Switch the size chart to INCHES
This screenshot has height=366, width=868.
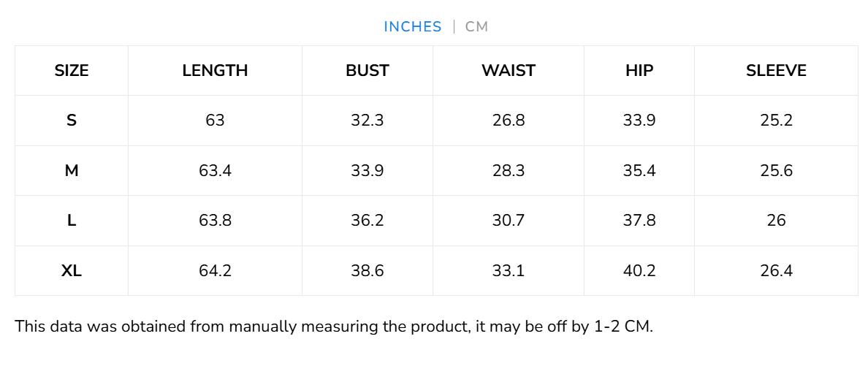point(412,27)
